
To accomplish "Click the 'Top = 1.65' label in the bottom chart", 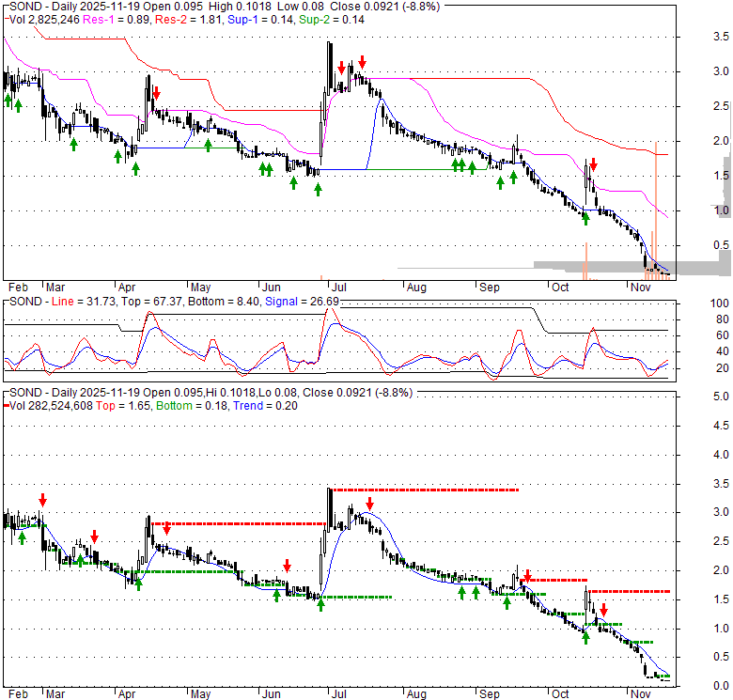I will pos(123,406).
